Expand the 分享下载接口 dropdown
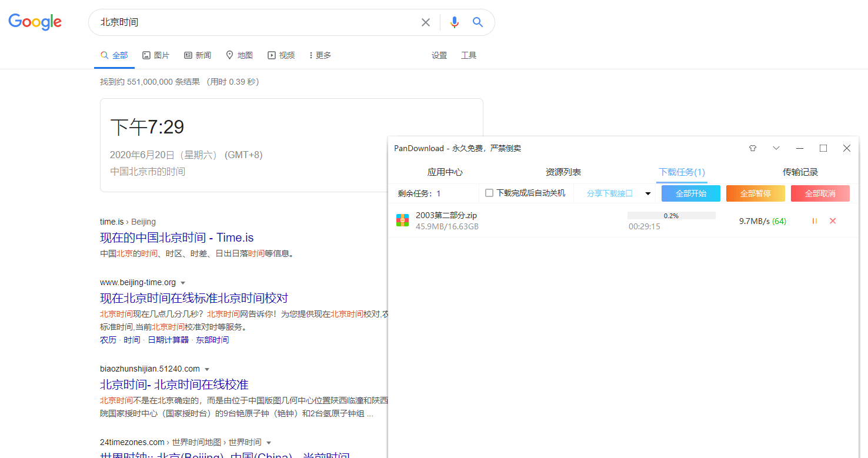 point(648,193)
